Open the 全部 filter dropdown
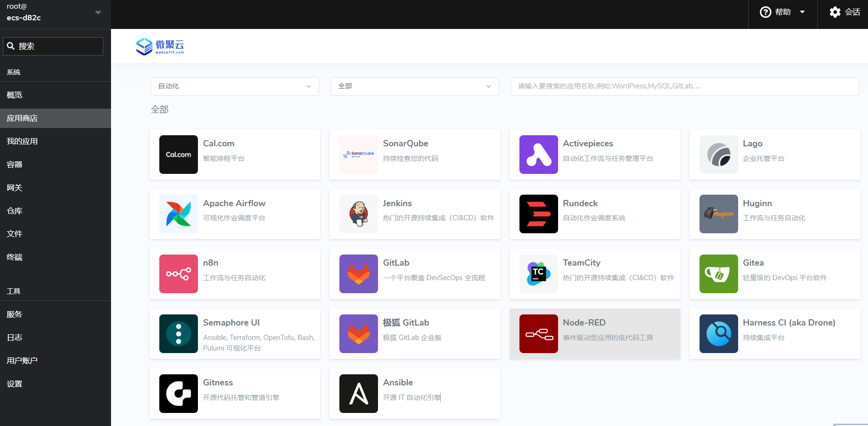Image resolution: width=868 pixels, height=426 pixels. (414, 86)
